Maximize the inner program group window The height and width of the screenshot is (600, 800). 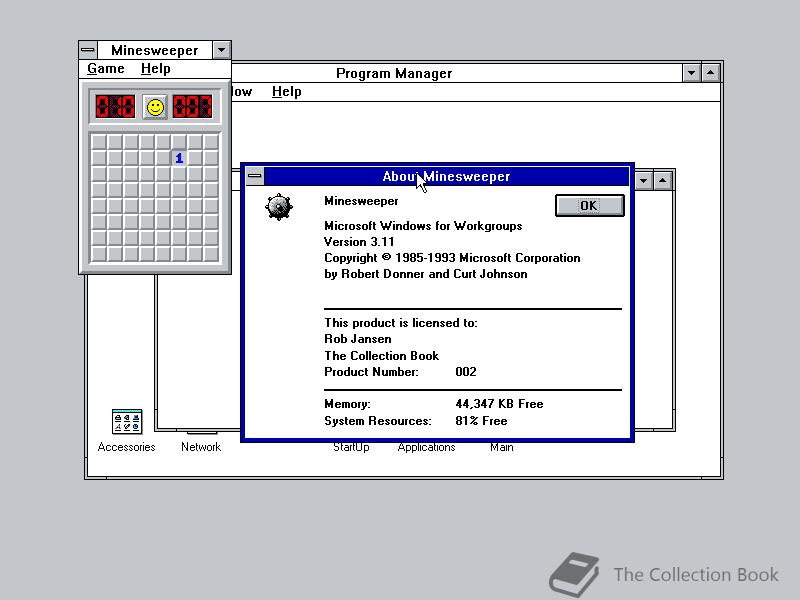pos(662,181)
